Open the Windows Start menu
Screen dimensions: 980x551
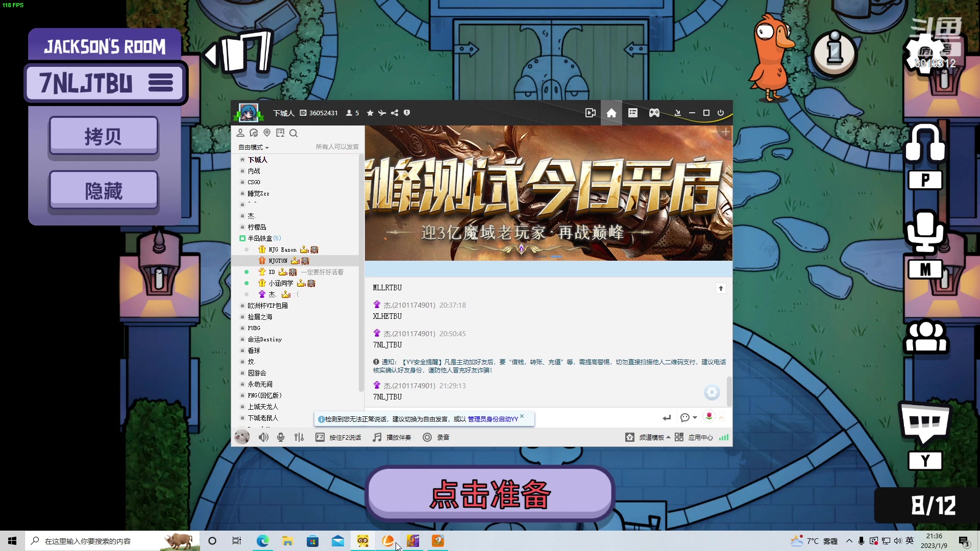pos(12,541)
